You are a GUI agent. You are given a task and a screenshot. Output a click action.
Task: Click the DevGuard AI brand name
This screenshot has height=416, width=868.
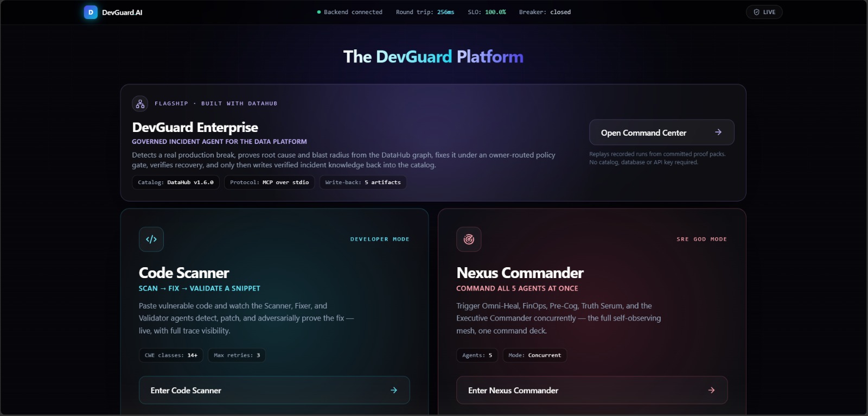coord(122,12)
